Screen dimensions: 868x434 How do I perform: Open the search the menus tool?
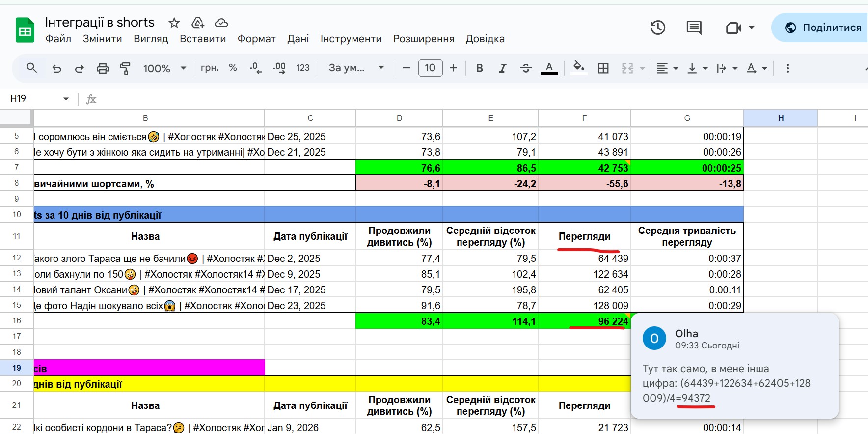click(32, 68)
